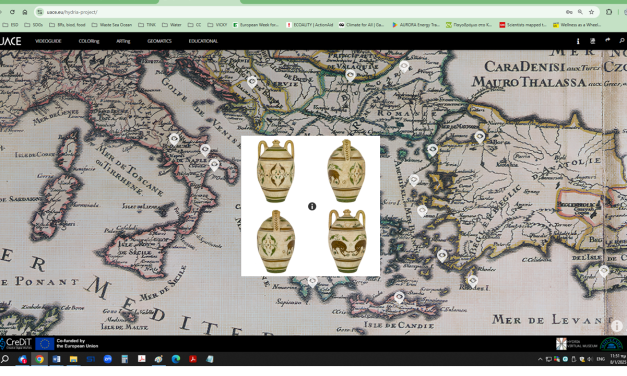Screen dimensions: 627x376
Task: Open the info icon between the vase images
Action: pos(312,206)
